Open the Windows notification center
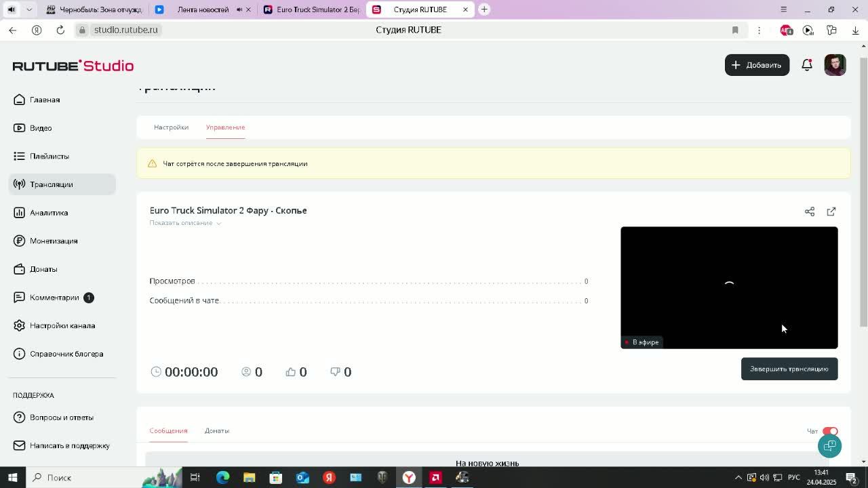 852,477
